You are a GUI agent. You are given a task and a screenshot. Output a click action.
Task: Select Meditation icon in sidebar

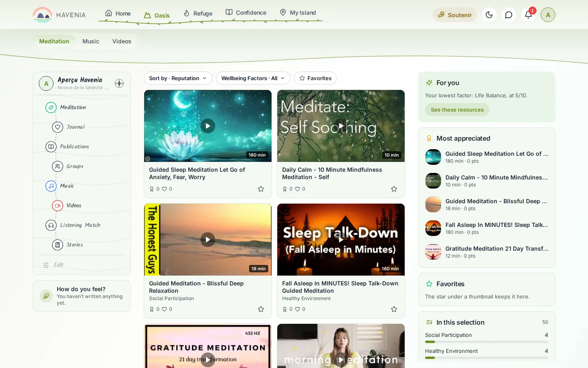51,107
